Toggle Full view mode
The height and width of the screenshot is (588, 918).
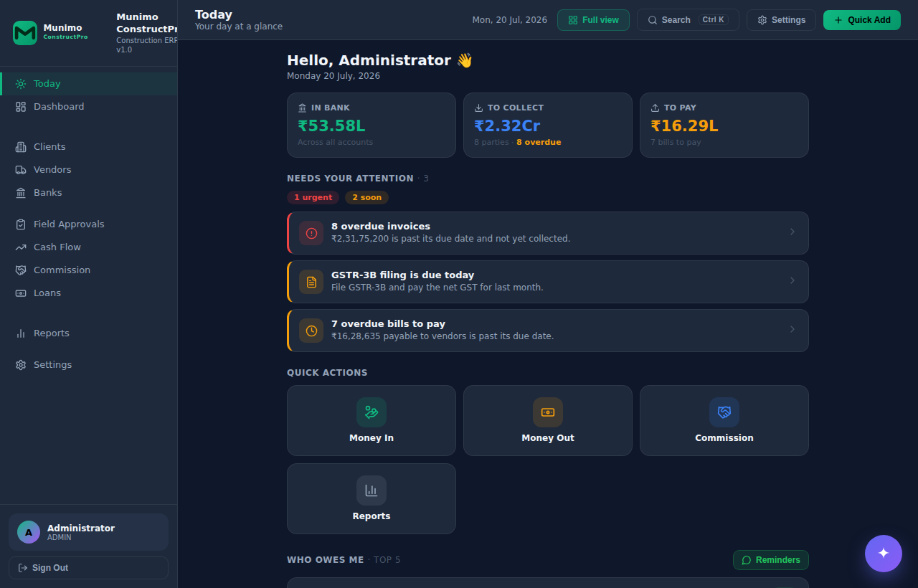[593, 20]
